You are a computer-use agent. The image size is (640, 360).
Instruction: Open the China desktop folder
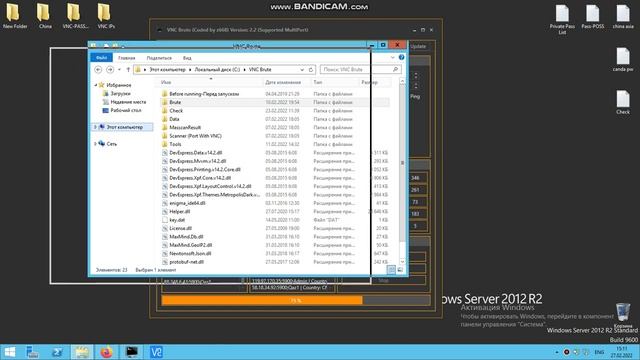pyautogui.click(x=44, y=16)
